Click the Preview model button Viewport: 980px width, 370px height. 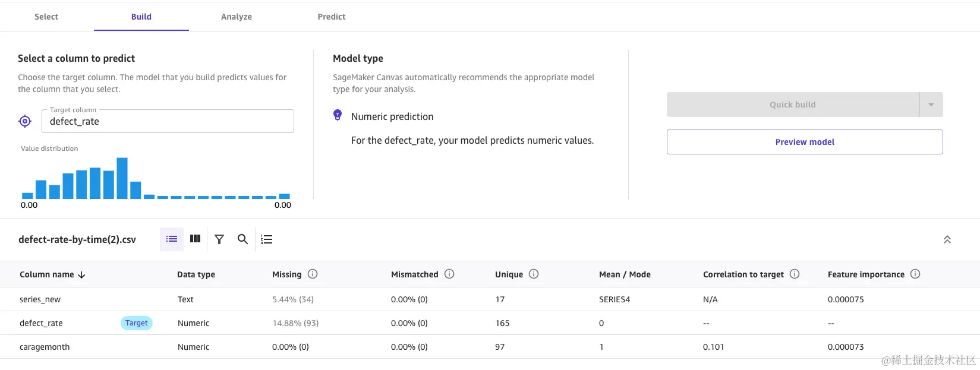pyautogui.click(x=805, y=142)
